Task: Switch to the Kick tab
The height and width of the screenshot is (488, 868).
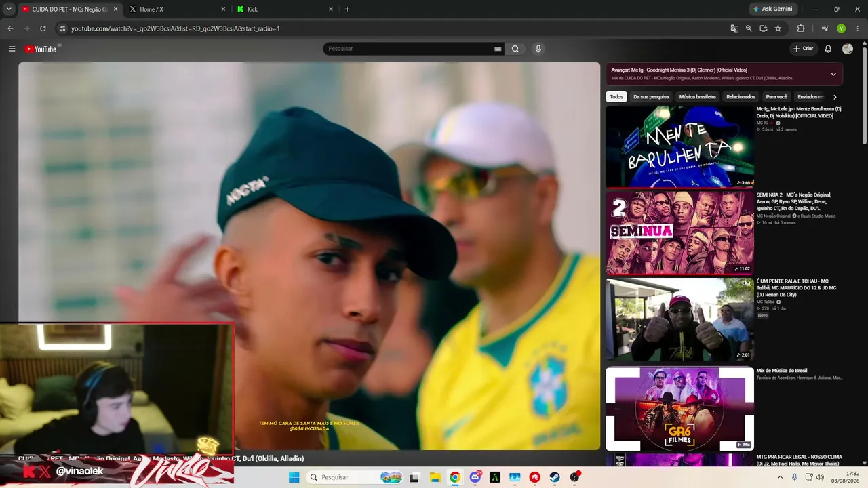Action: tap(285, 9)
